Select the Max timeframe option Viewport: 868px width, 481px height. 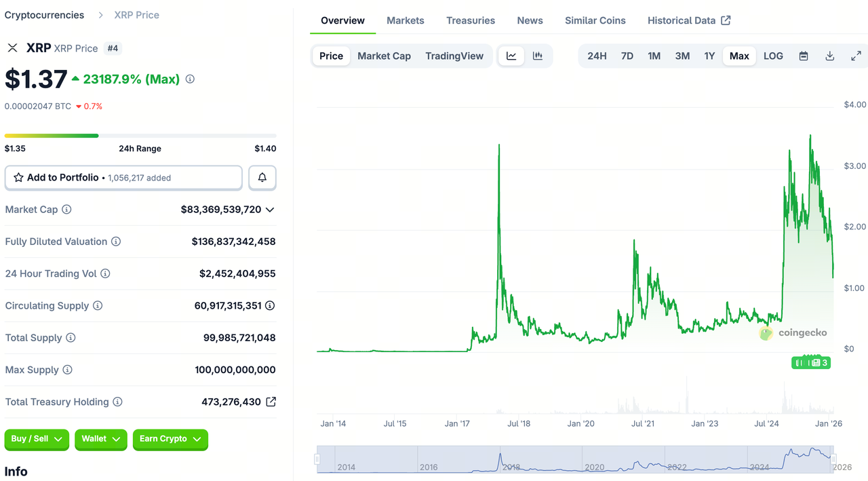coord(739,56)
